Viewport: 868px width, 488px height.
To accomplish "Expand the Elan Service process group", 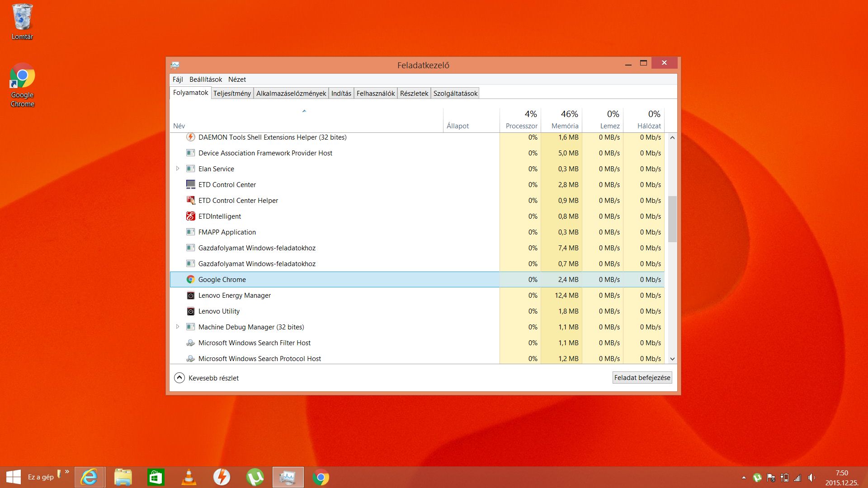I will (x=178, y=169).
